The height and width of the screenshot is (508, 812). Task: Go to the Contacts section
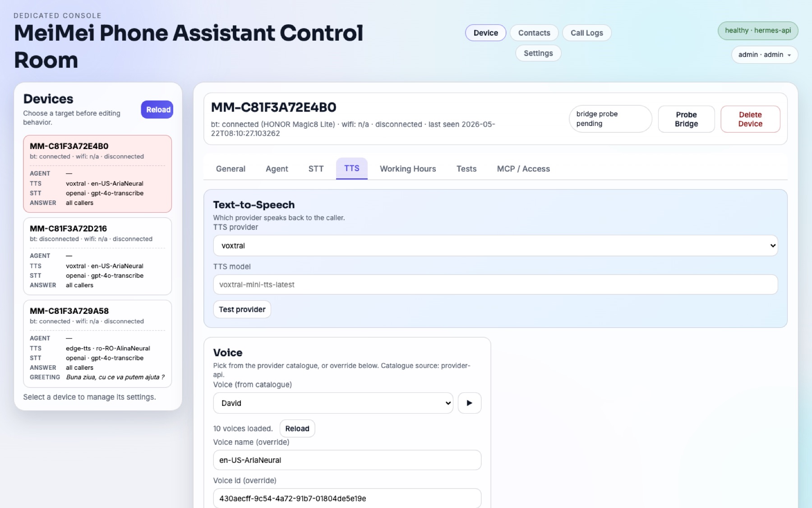tap(534, 33)
